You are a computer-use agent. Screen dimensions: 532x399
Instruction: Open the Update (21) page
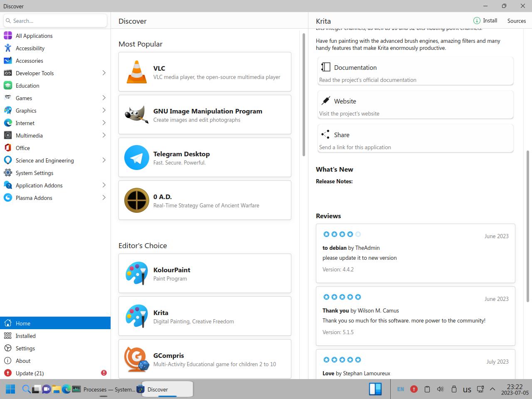55,373
